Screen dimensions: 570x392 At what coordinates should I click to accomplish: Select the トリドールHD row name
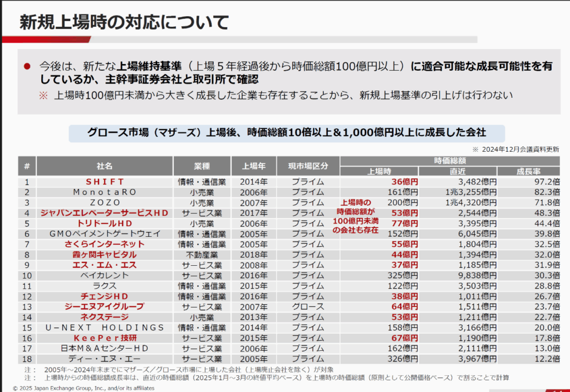(x=105, y=224)
